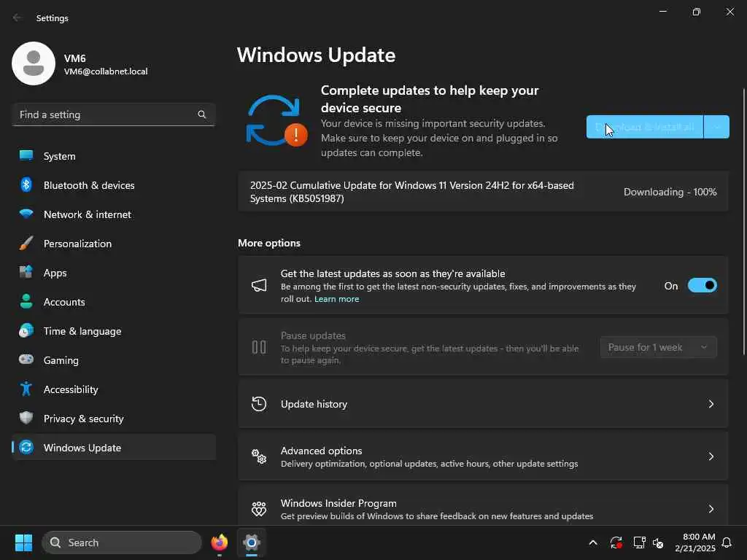Click the vertical scrollbar of Settings page

click(x=743, y=222)
